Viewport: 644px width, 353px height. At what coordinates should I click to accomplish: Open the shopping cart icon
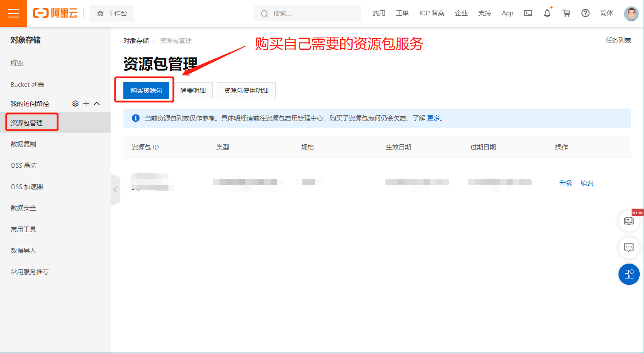pos(566,13)
